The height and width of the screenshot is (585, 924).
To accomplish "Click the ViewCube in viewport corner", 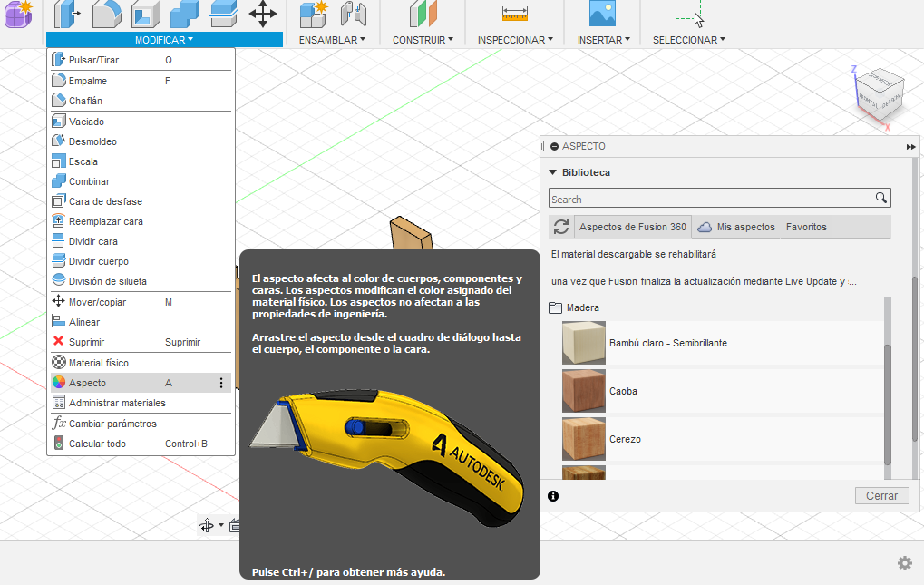I will 878,93.
